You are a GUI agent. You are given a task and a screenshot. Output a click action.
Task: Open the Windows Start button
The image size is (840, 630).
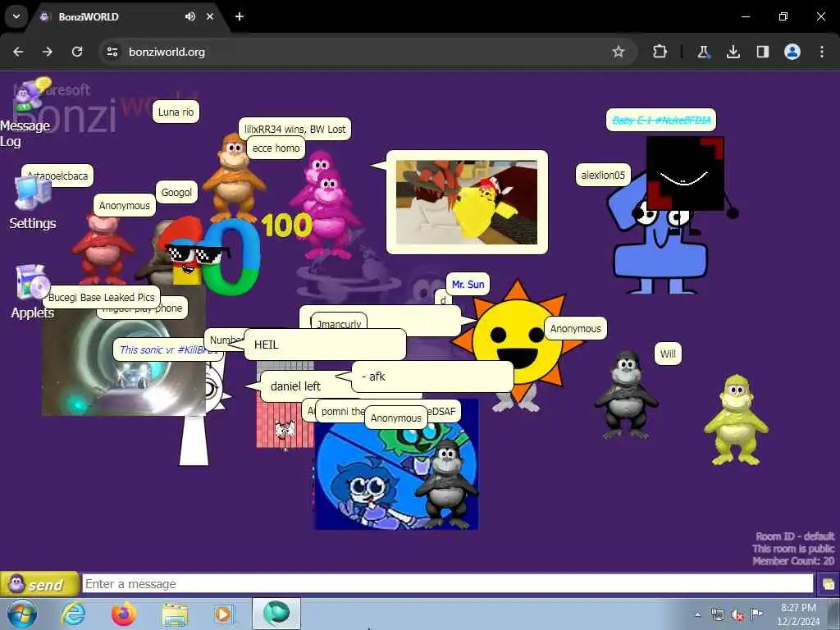(x=21, y=614)
